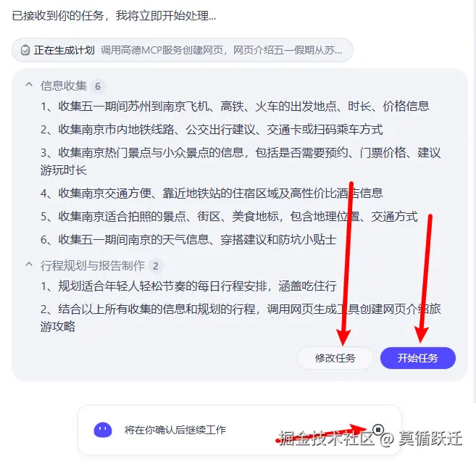The height and width of the screenshot is (461, 476).
Task: Collapse the 行程规划与报告制作 section chevron
Action: pos(29,265)
